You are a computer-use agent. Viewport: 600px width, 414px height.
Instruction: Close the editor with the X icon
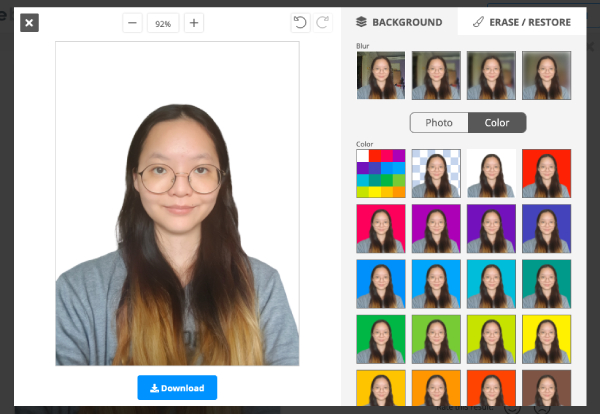point(29,23)
